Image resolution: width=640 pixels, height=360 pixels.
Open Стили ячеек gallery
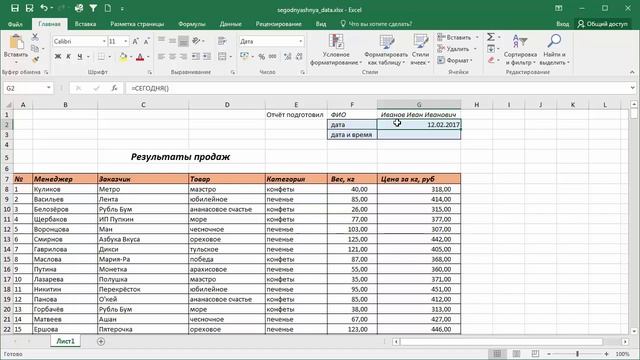tap(420, 50)
